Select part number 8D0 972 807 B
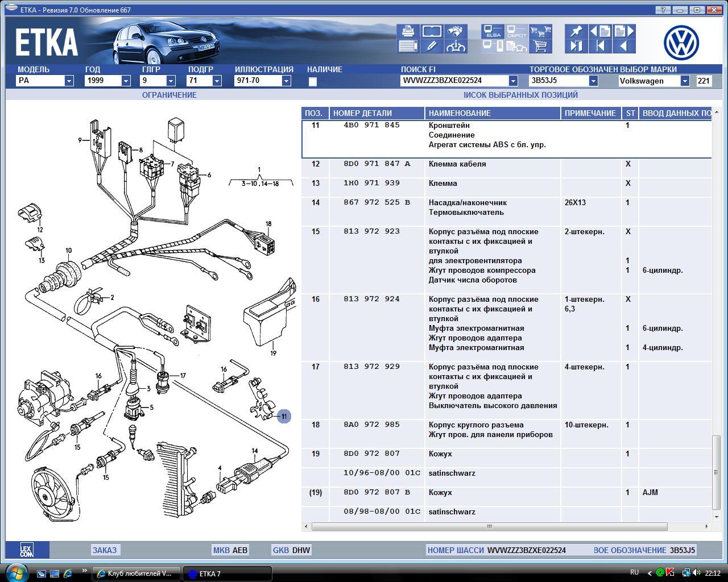 coord(377,492)
